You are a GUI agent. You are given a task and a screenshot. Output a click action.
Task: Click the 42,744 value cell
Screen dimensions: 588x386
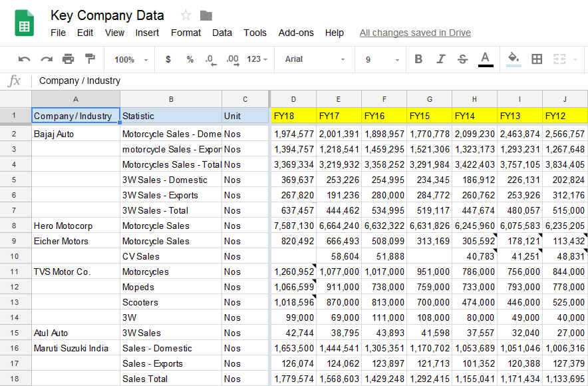coord(293,333)
